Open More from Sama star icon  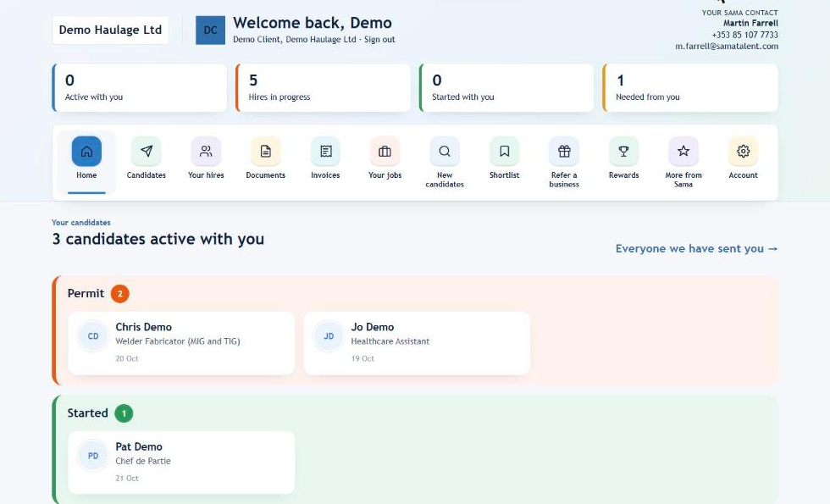(x=683, y=152)
